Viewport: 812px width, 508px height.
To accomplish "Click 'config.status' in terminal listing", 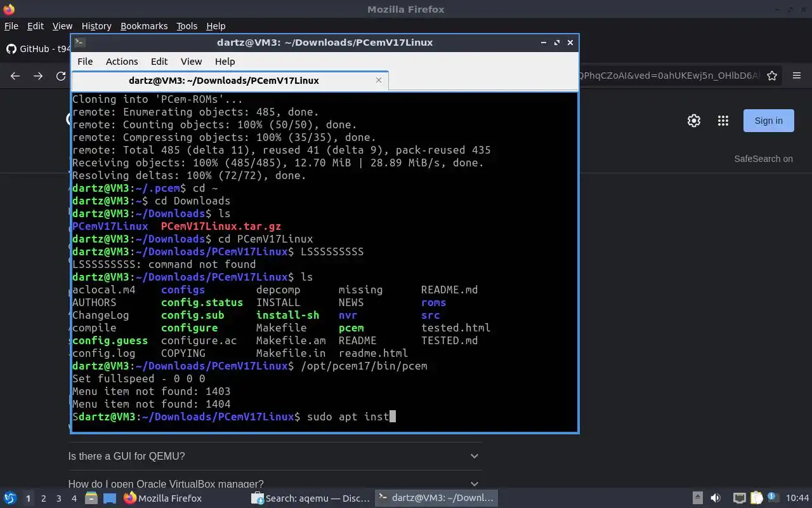I will (202, 302).
